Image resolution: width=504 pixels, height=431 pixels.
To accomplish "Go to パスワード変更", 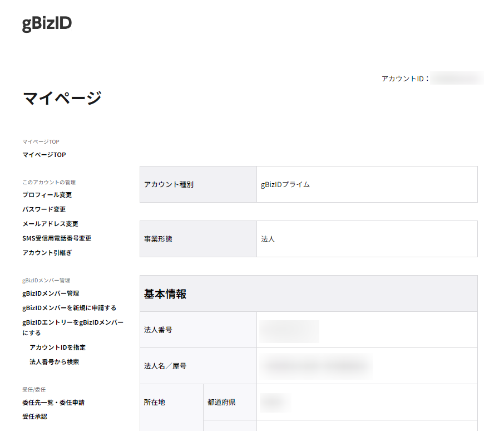I will point(44,209).
